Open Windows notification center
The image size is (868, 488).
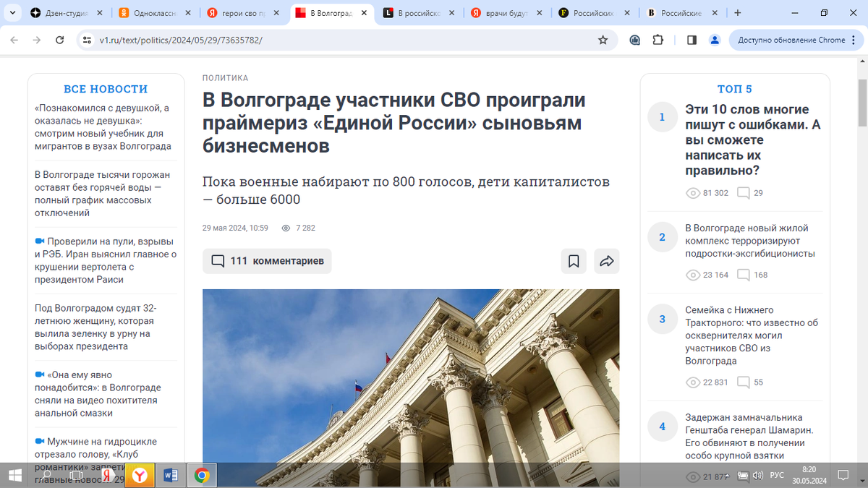843,475
